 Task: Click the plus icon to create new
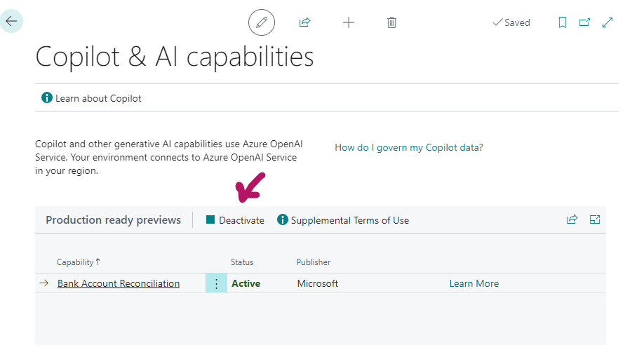coord(348,22)
